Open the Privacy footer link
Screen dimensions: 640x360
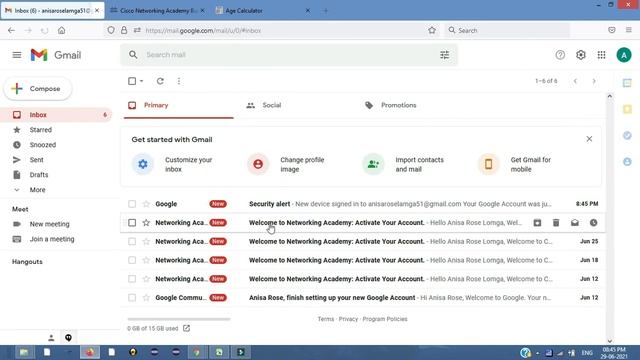(348, 319)
